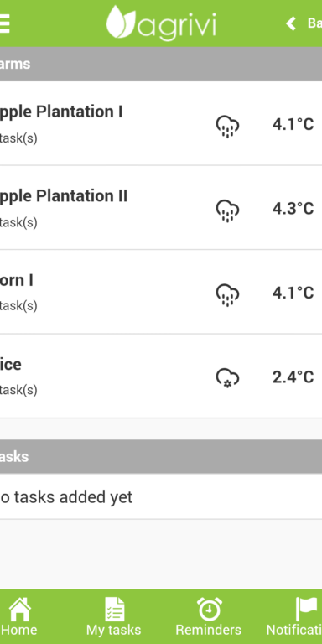Tap the Farms section header
This screenshot has height=644, width=322.
161,64
